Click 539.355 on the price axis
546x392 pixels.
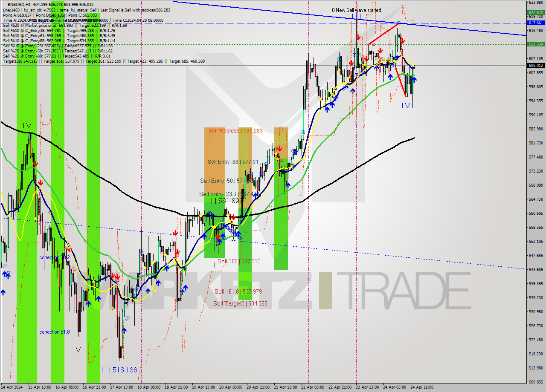click(x=536, y=284)
